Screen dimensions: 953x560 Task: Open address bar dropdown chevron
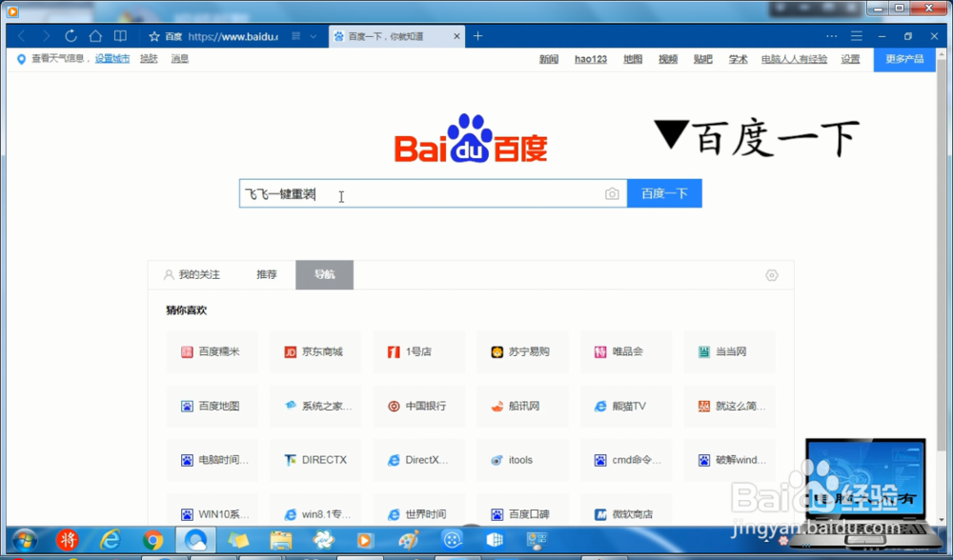[x=313, y=36]
